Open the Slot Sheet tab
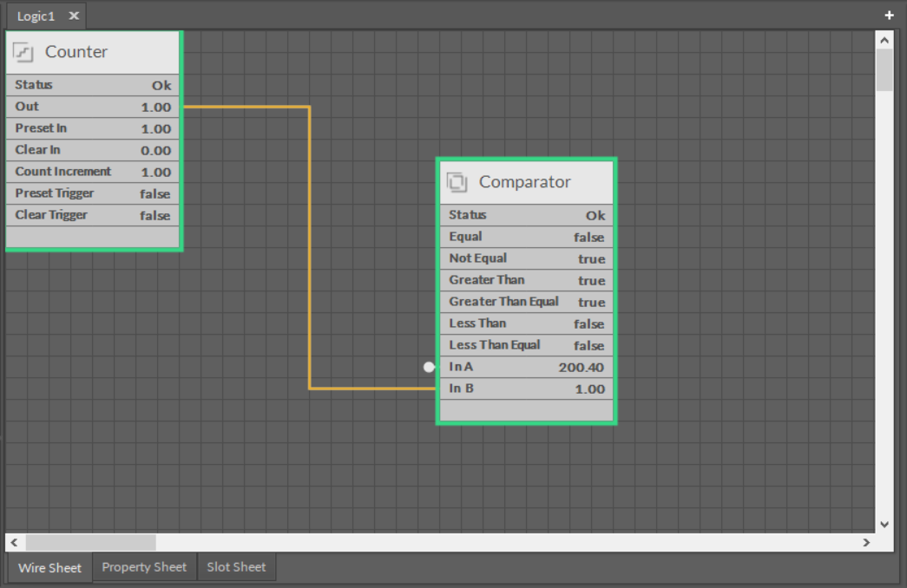Screen dimensions: 907x588 [236, 567]
